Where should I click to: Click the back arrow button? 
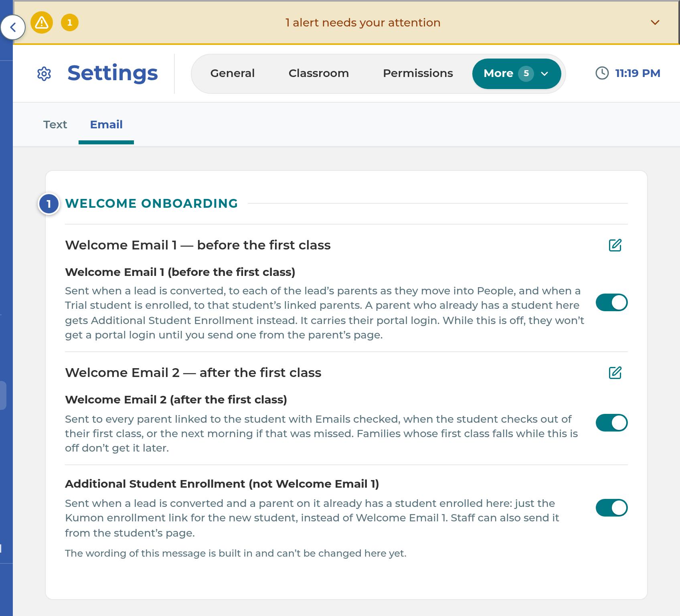[13, 27]
